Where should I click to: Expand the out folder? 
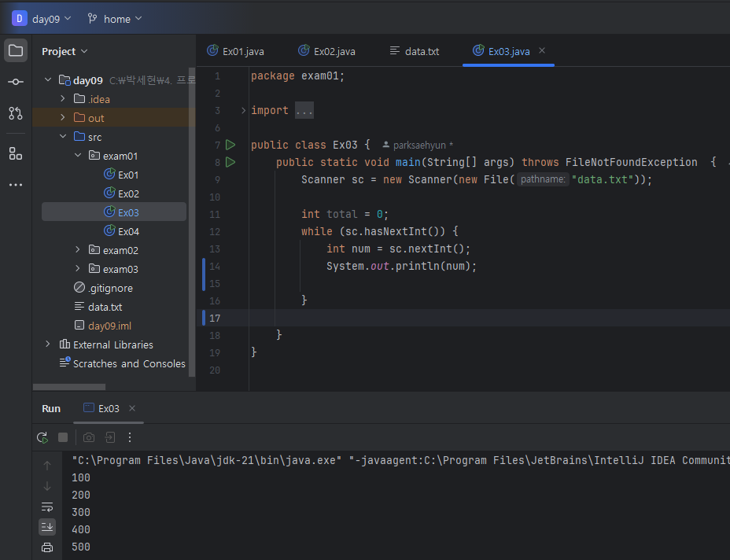pyautogui.click(x=62, y=118)
